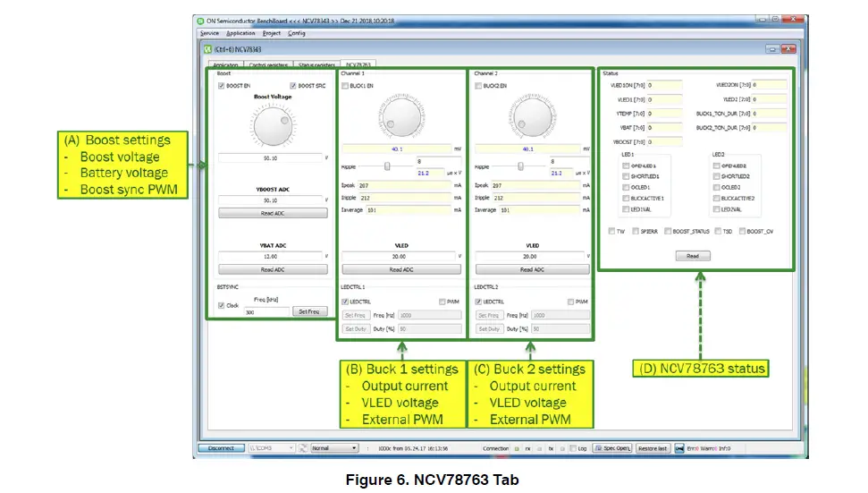868x493 pixels.
Task: Click the Set Freq button in BSTSYNC
Action: pos(308,311)
